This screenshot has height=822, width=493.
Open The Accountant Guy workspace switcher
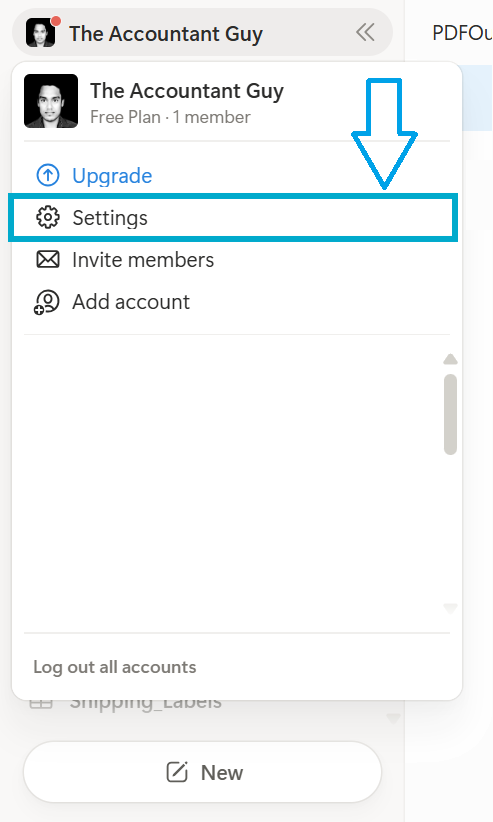166,34
